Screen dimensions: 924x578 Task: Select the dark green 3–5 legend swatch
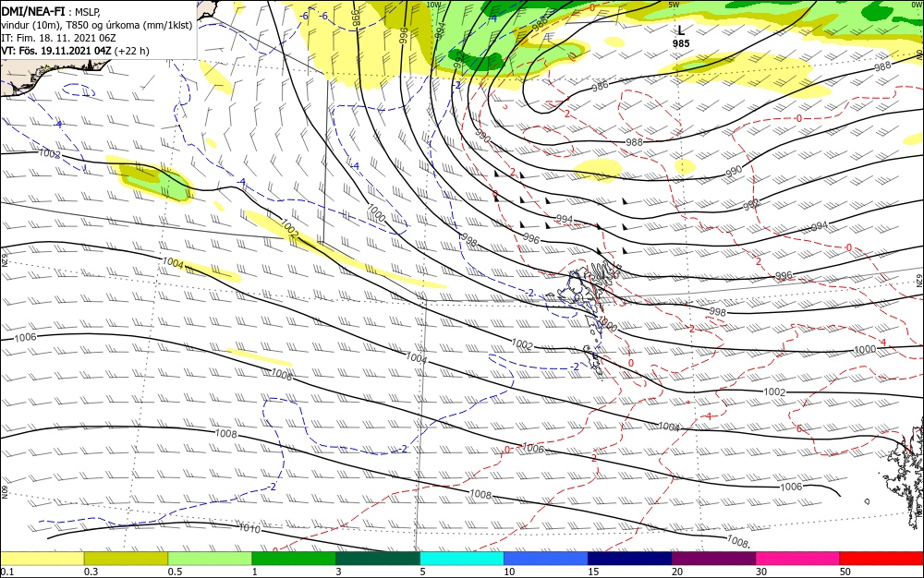(x=378, y=559)
